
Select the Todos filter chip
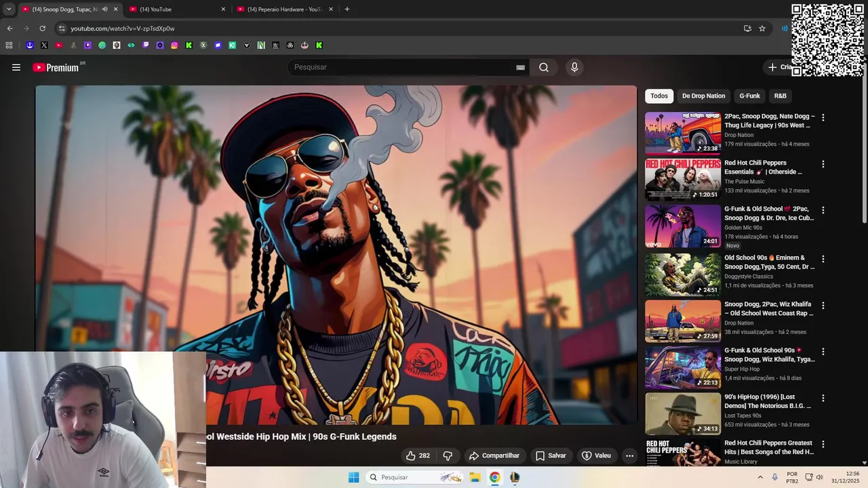tap(659, 96)
